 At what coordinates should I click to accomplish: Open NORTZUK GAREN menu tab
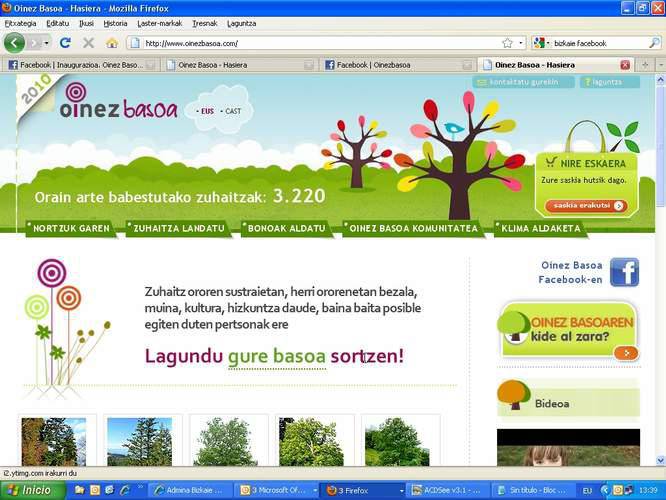71,229
